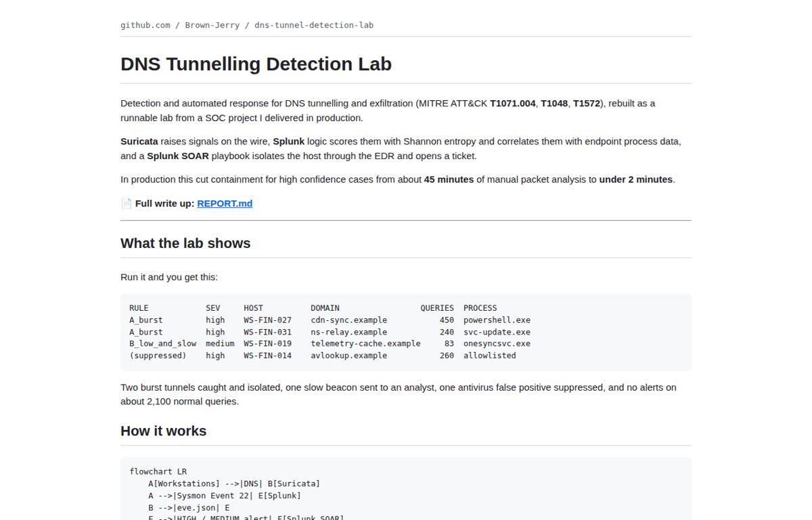
Task: Click the query count 450
Action: (x=447, y=320)
